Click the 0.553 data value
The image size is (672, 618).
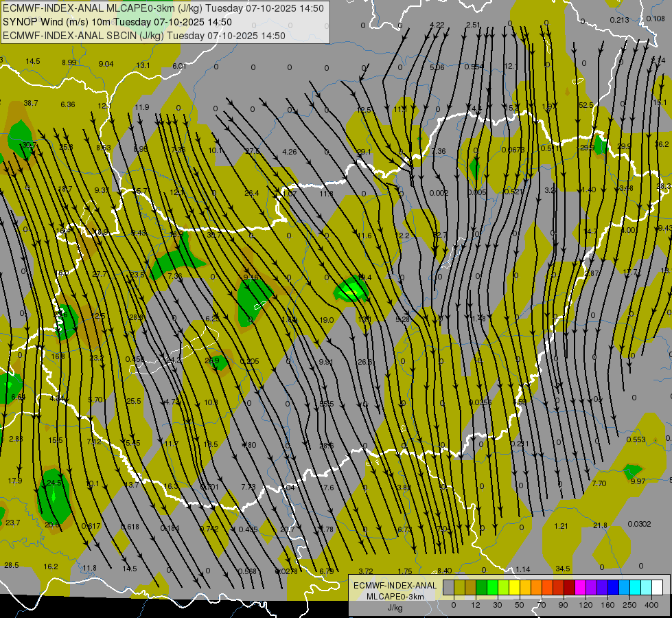pyautogui.click(x=636, y=439)
